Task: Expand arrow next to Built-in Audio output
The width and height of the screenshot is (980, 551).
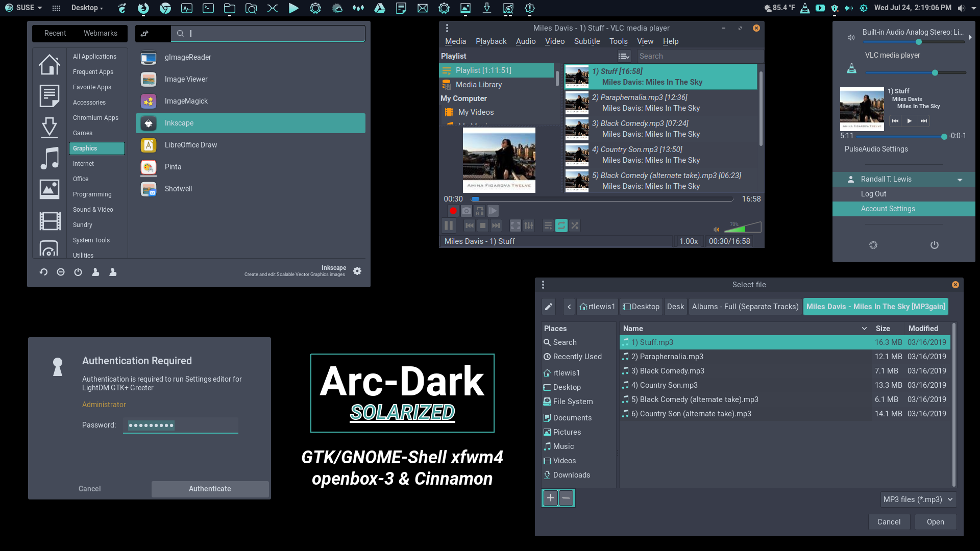Action: pos(970,37)
